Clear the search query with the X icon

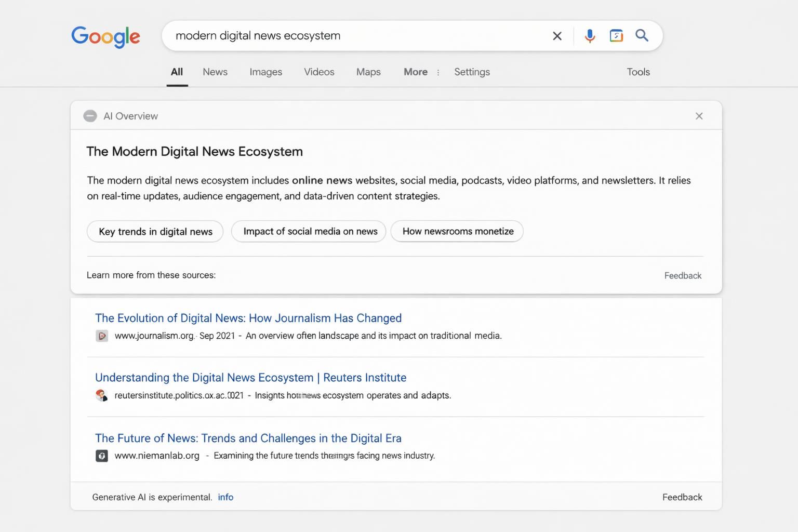pyautogui.click(x=557, y=36)
